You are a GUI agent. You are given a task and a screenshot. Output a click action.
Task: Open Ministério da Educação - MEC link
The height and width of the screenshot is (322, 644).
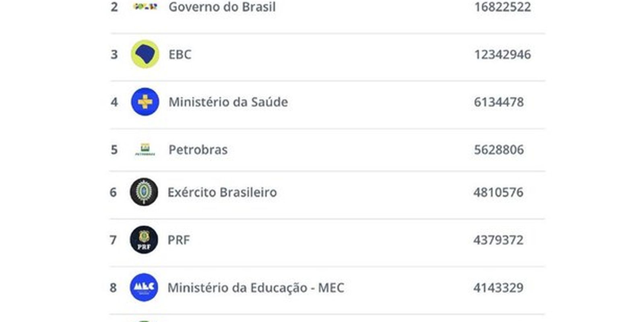[256, 287]
